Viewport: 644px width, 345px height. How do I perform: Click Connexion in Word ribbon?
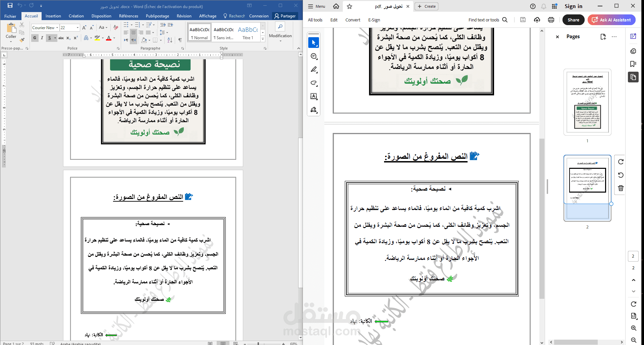[259, 16]
